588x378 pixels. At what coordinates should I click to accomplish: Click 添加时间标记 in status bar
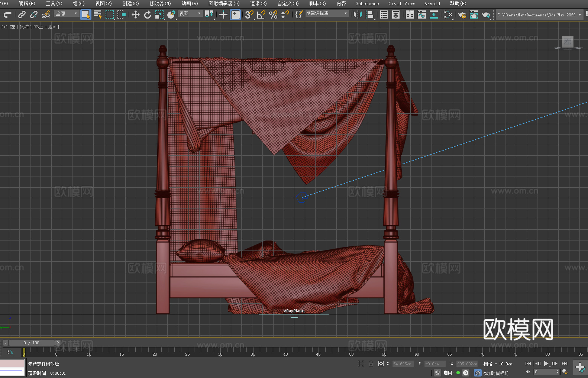(495, 373)
